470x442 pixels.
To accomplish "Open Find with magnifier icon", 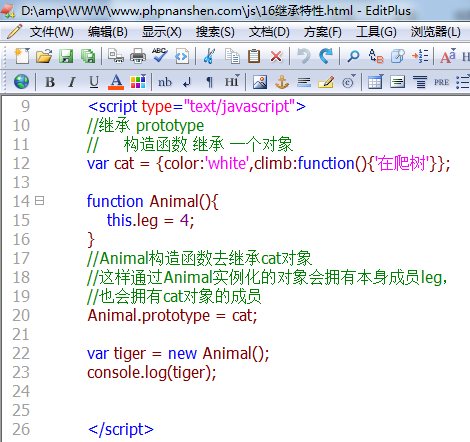I will click(353, 56).
